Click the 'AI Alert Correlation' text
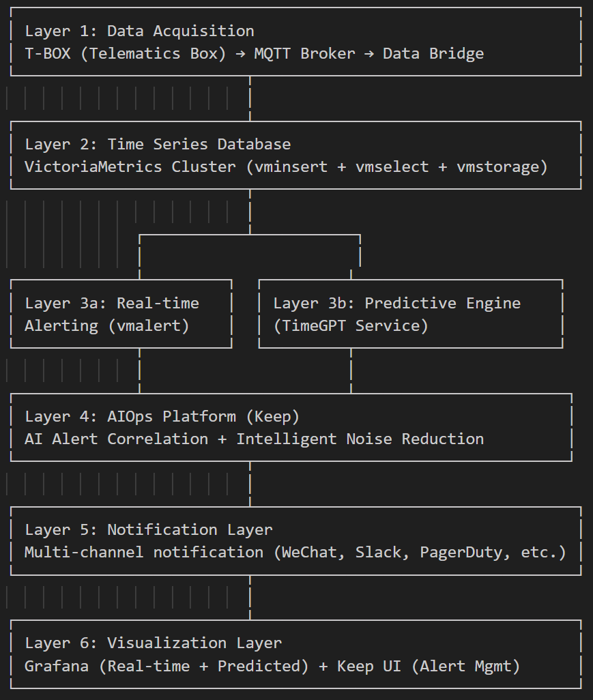 click(x=116, y=439)
